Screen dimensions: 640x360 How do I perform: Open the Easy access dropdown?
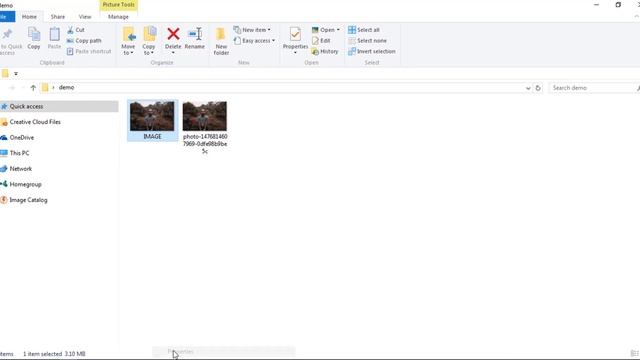click(254, 40)
